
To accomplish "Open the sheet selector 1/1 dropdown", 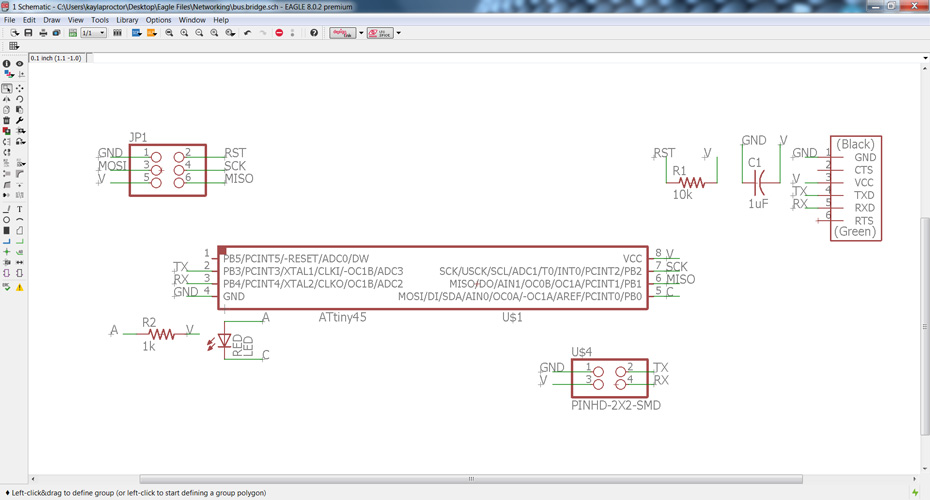I will point(94,33).
